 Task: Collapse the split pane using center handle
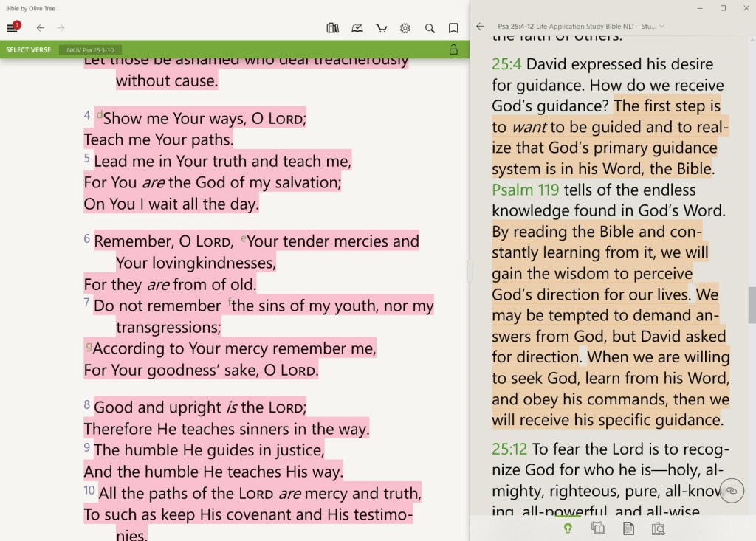pyautogui.click(x=470, y=271)
